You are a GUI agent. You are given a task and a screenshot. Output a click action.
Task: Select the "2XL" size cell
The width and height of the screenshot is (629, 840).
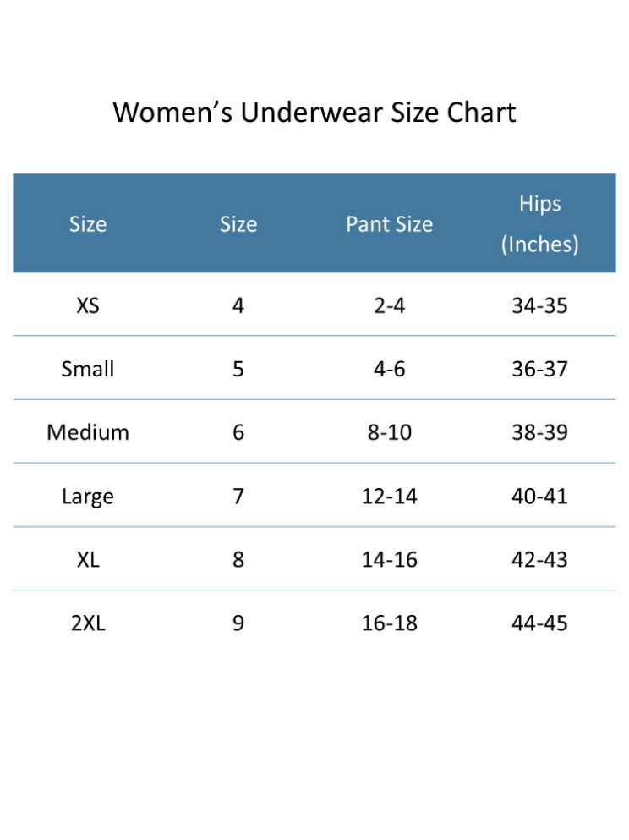(88, 623)
